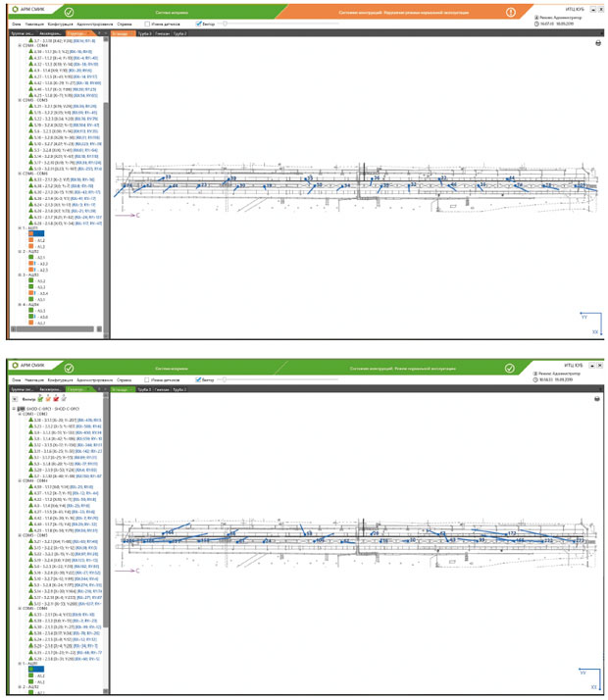
Task: Collapse the COM6 node in upper window tree
Action: pos(20,174)
